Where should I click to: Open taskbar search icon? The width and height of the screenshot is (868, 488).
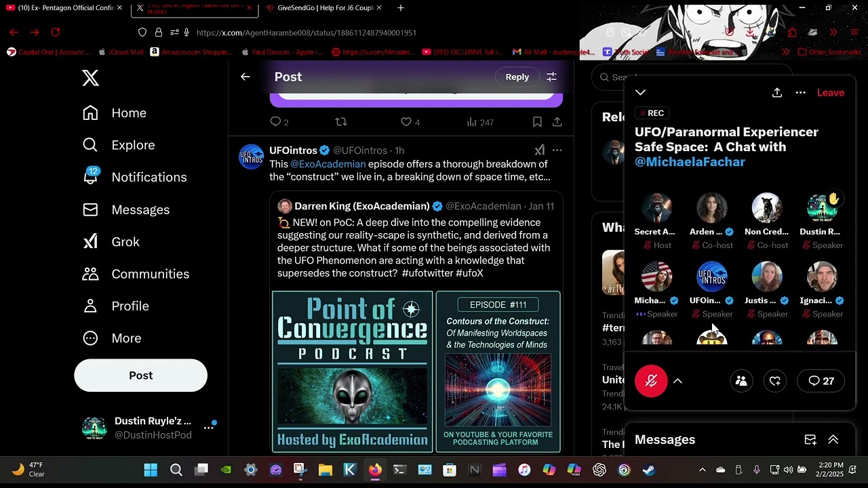pyautogui.click(x=176, y=470)
